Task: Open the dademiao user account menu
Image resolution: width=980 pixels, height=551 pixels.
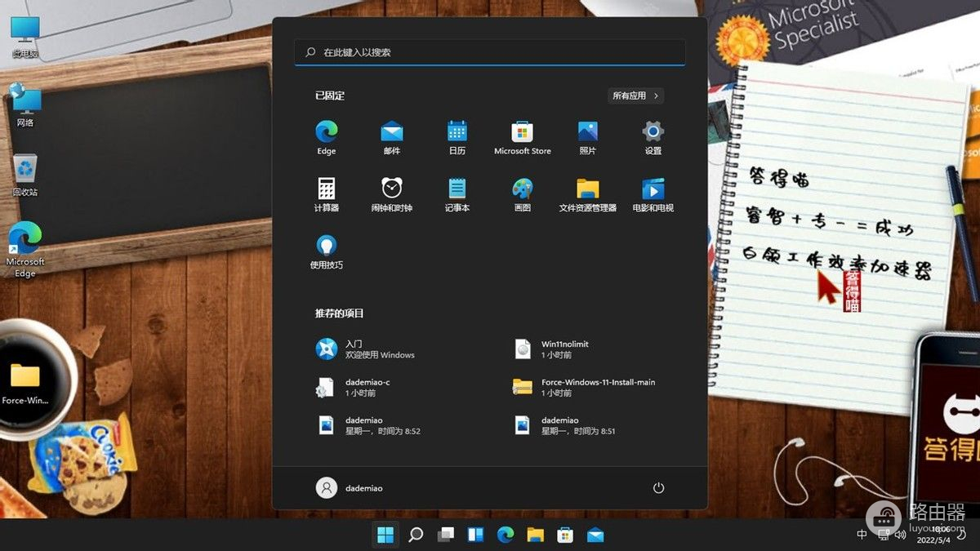Action: tap(350, 488)
